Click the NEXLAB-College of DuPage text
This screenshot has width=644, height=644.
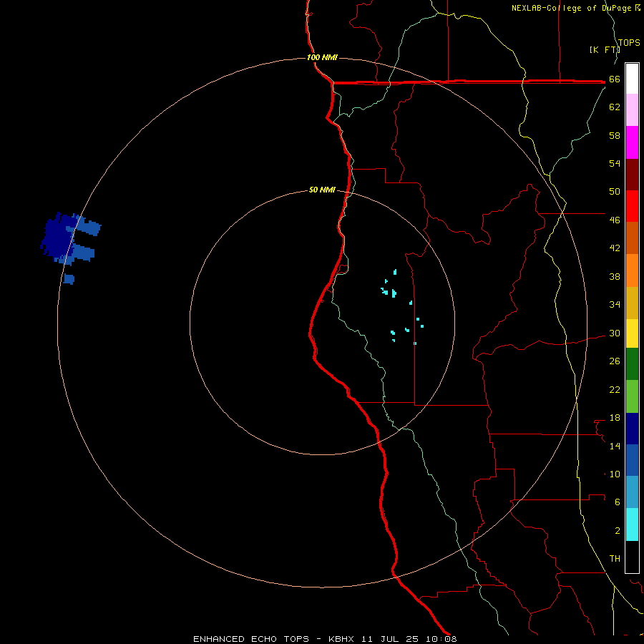coord(572,8)
